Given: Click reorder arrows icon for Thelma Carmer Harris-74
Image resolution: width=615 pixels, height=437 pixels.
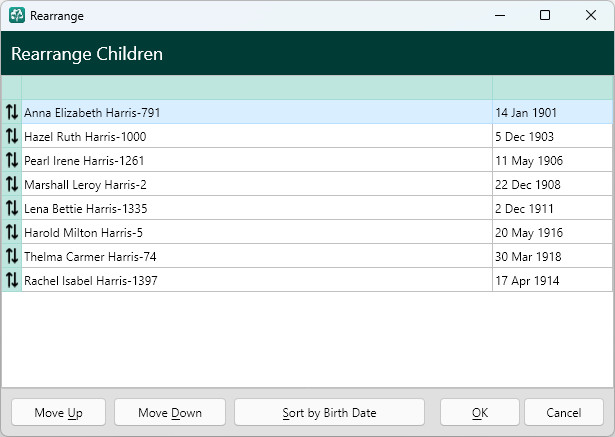Looking at the screenshot, I should point(12,256).
